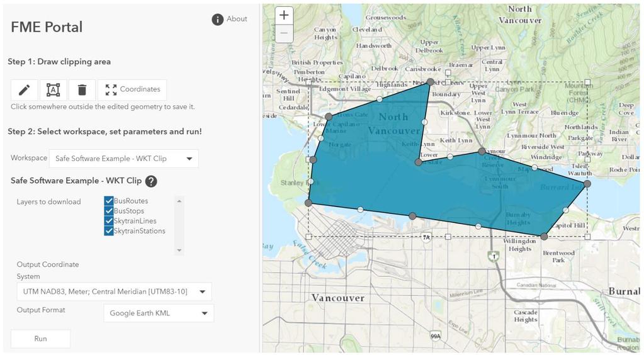Image resolution: width=644 pixels, height=355 pixels.
Task: Uncheck the BusStops layer
Action: click(109, 211)
